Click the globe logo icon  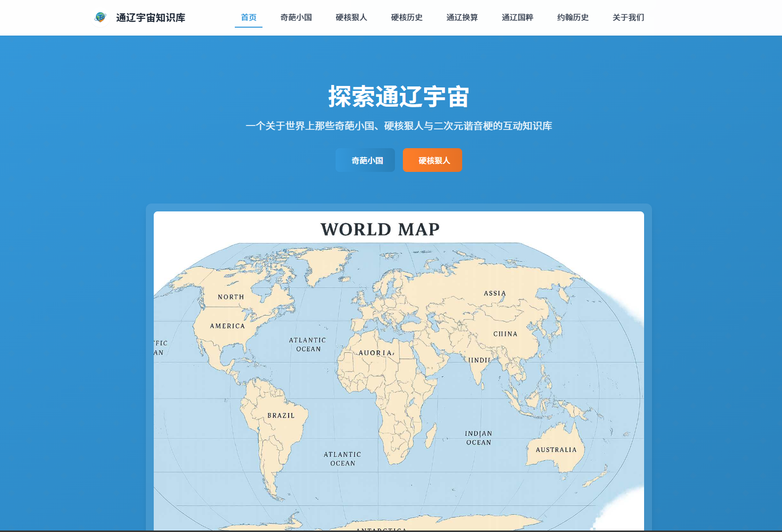[x=100, y=18]
